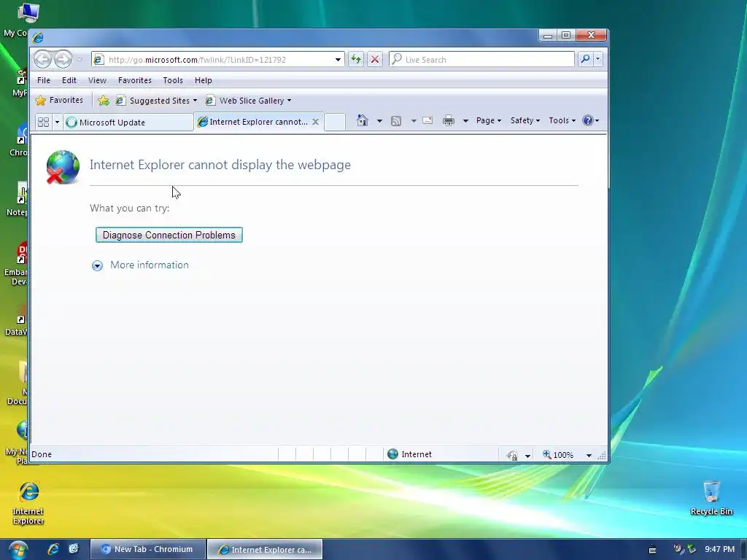Screen dimensions: 747x560
Task: Click the Windows Start orb
Action: (x=18, y=550)
